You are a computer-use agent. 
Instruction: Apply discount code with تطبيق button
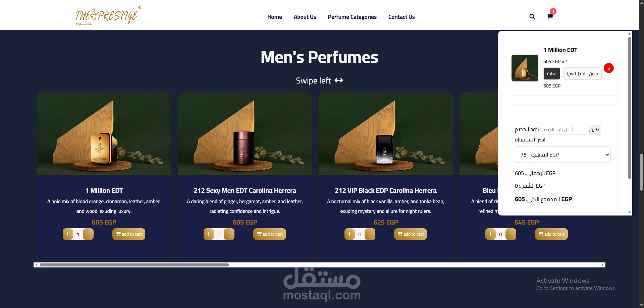click(595, 129)
